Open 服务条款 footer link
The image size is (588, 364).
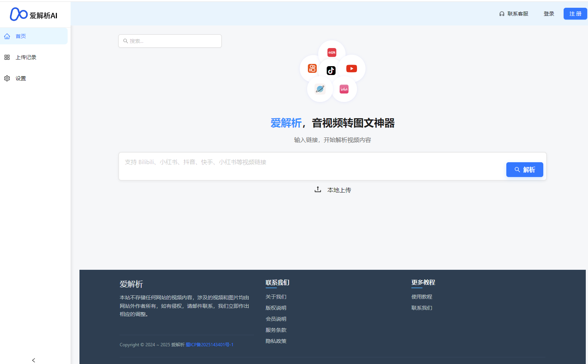point(276,330)
